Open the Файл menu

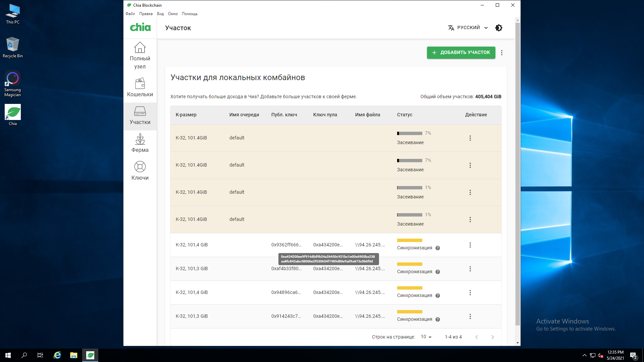point(130,14)
